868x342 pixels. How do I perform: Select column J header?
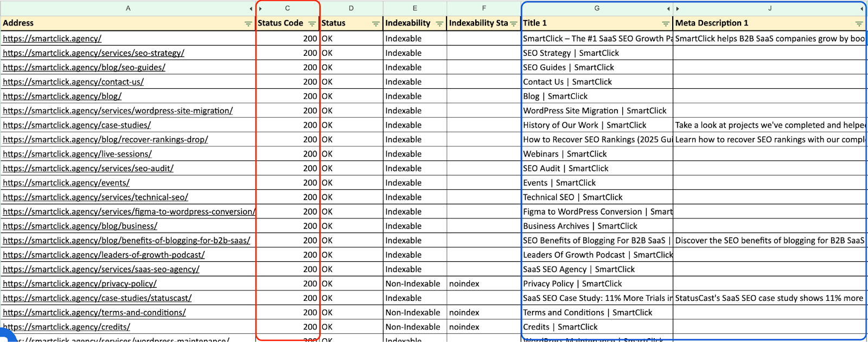point(770,8)
